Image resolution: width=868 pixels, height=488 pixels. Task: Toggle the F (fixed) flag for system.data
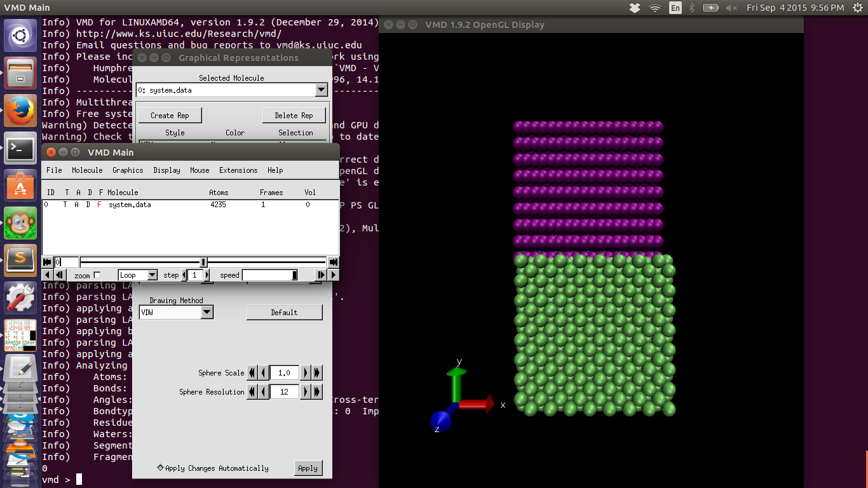(x=99, y=205)
